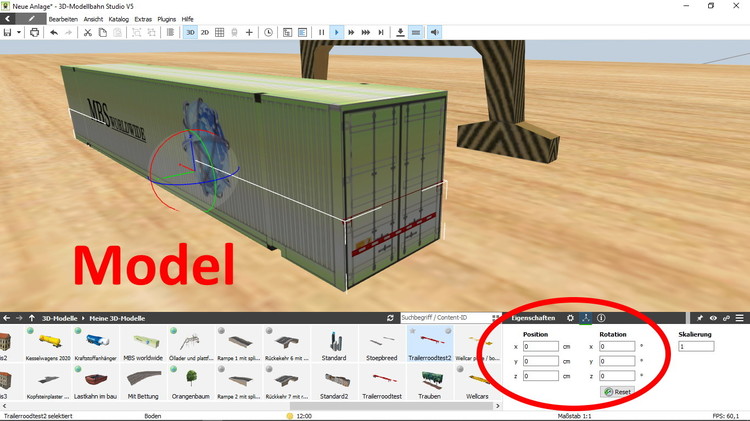Viewport: 750px width, 421px height.
Task: Click the back arrow above the menu
Action: tap(8, 19)
